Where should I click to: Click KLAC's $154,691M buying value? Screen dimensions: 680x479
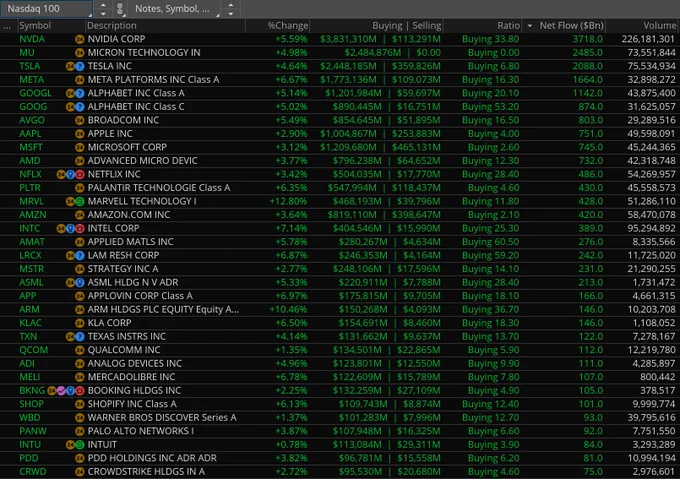pyautogui.click(x=363, y=323)
